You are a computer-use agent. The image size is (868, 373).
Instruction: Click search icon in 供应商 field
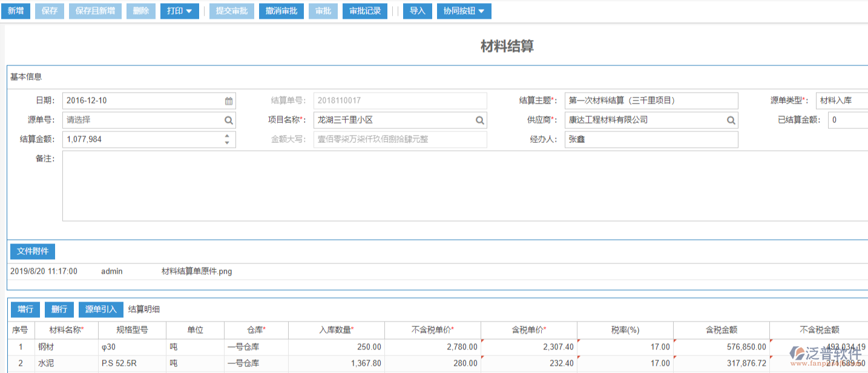click(x=731, y=120)
